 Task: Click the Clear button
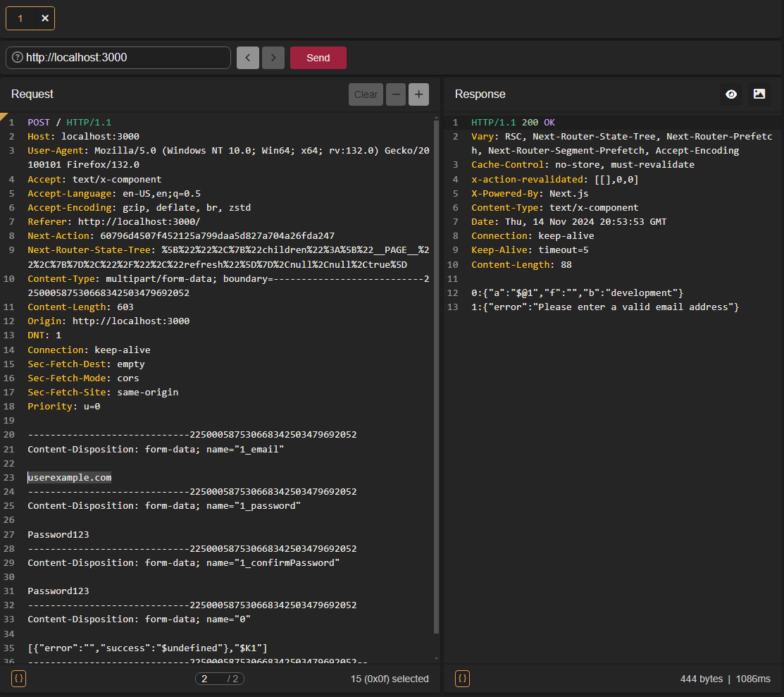pos(366,94)
